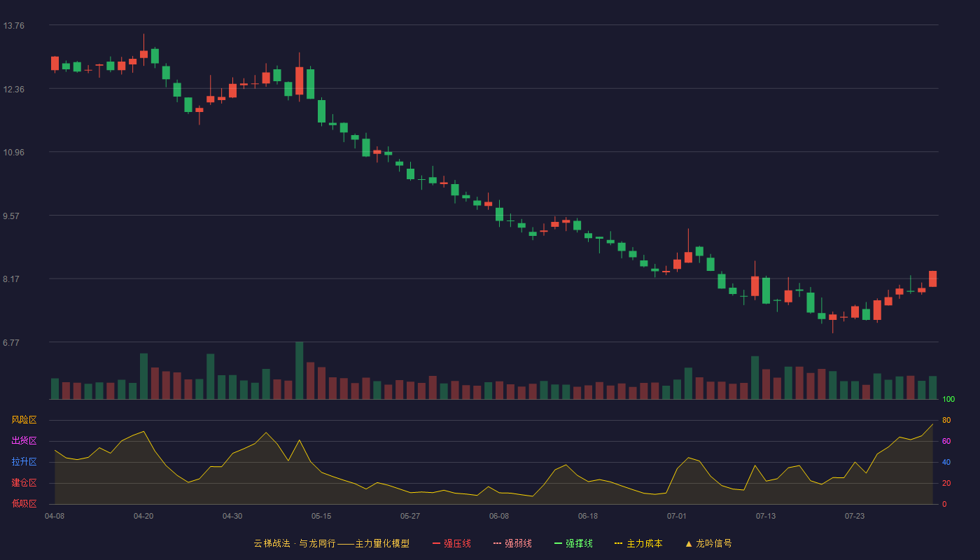
Task: Click the 10.96 price axis label
Action: point(13,153)
